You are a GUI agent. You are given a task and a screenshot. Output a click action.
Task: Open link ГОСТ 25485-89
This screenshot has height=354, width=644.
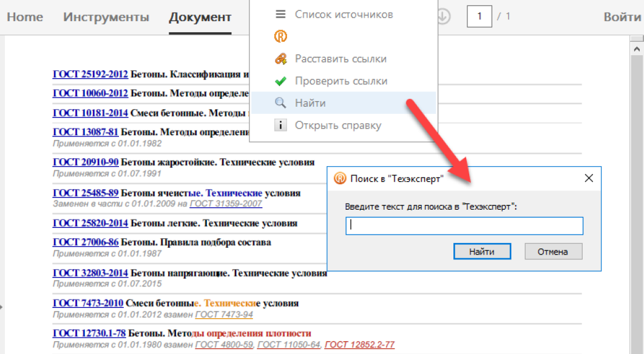point(86,193)
